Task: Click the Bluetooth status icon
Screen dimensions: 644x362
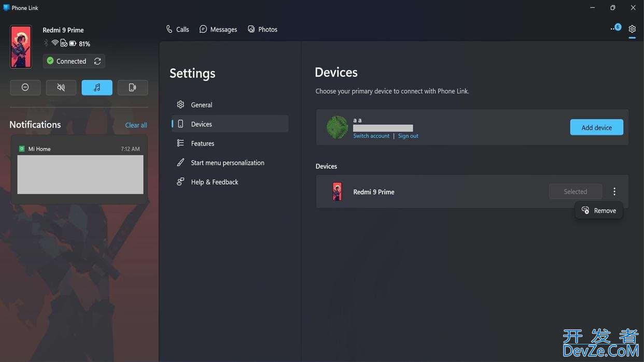Action: click(x=46, y=43)
